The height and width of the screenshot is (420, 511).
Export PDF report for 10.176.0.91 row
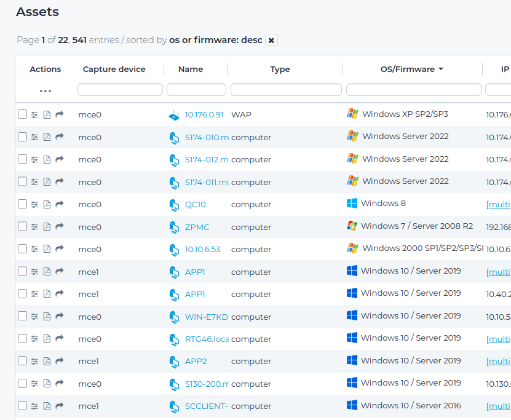pyautogui.click(x=47, y=115)
